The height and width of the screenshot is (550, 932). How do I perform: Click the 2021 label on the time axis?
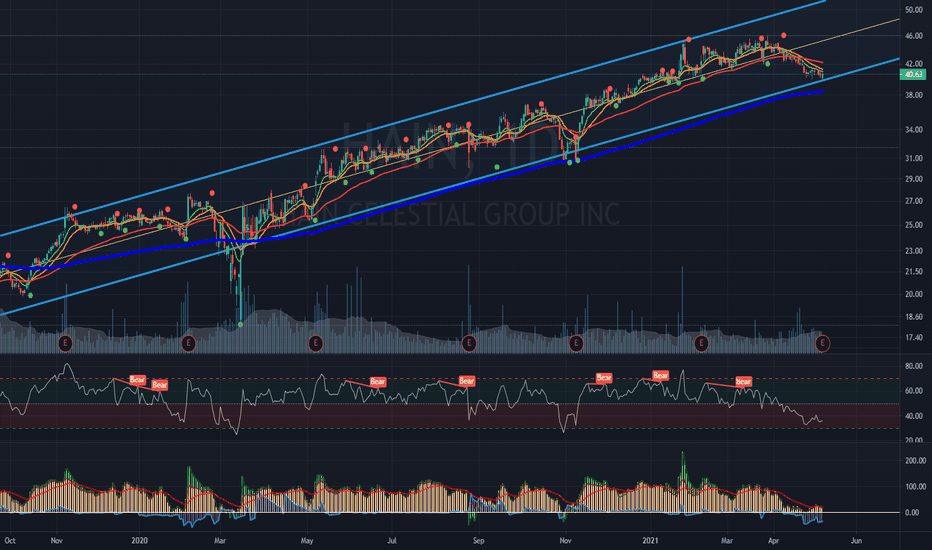pyautogui.click(x=651, y=540)
